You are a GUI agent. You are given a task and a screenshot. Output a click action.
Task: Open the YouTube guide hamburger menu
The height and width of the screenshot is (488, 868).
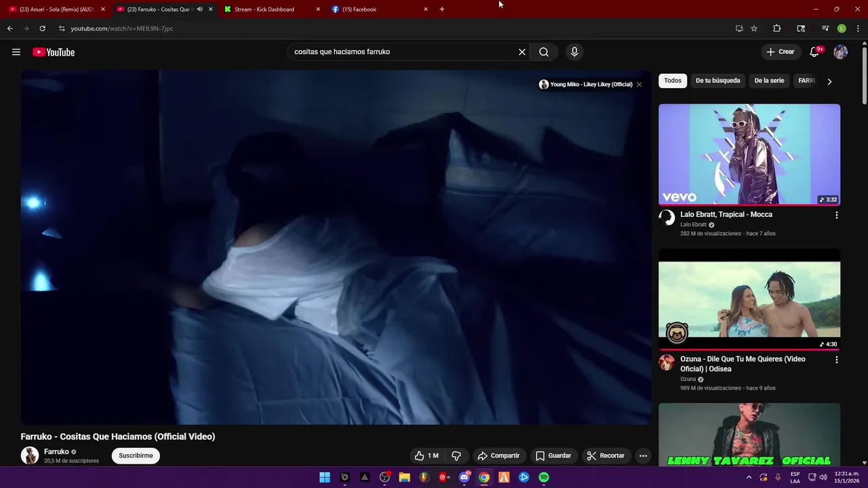pyautogui.click(x=16, y=52)
